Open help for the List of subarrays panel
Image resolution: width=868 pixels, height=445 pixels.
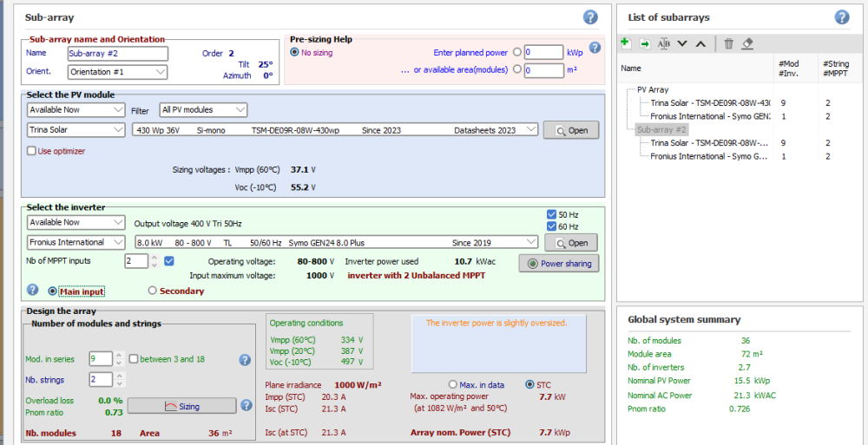click(841, 17)
